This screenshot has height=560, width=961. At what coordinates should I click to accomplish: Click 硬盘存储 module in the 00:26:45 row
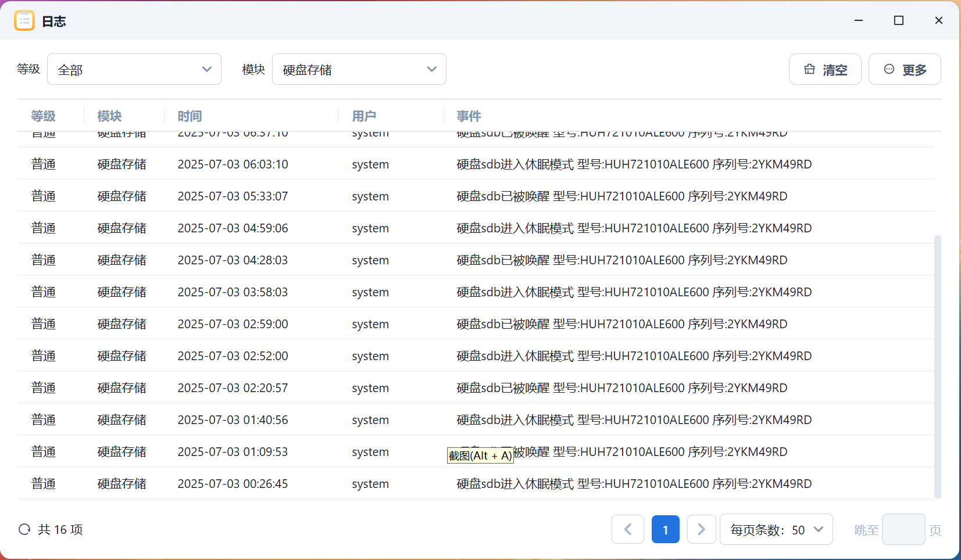pos(122,484)
